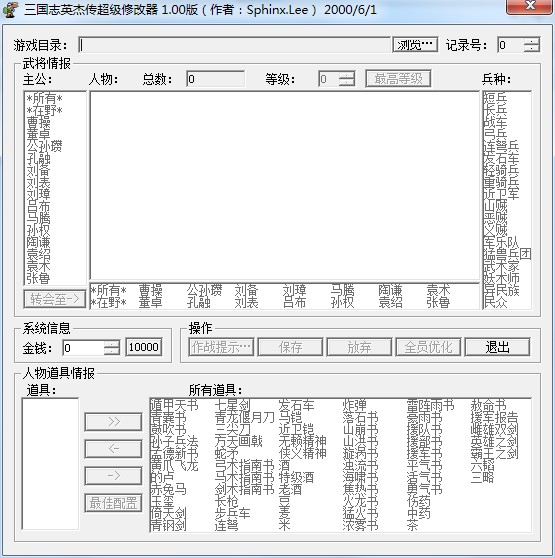Click the 保存 save button

point(290,347)
